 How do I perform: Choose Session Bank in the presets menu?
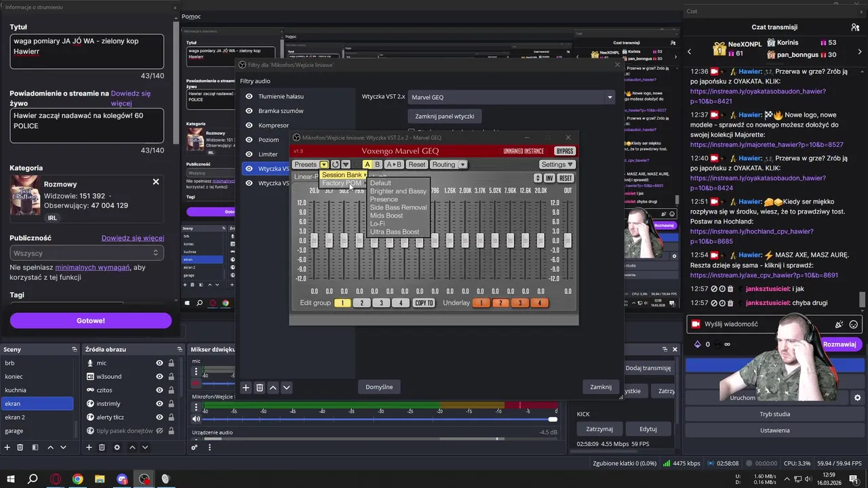(x=343, y=175)
